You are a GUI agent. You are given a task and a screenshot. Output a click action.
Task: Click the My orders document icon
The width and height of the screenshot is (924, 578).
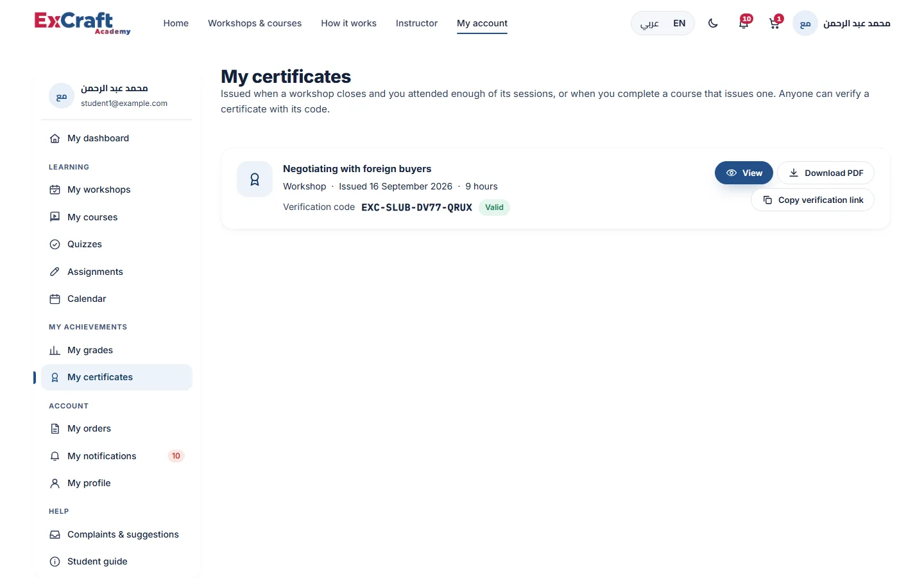coord(55,428)
